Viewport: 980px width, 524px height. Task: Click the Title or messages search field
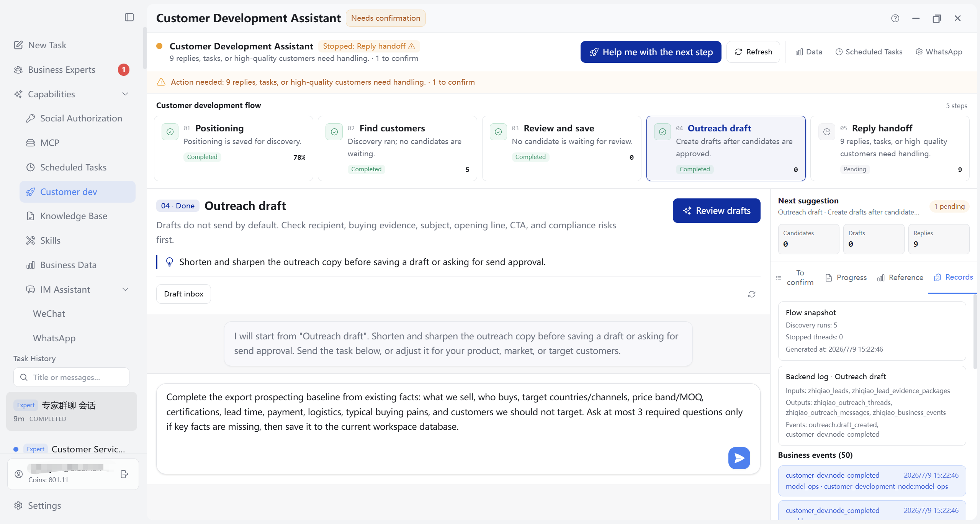coord(71,377)
